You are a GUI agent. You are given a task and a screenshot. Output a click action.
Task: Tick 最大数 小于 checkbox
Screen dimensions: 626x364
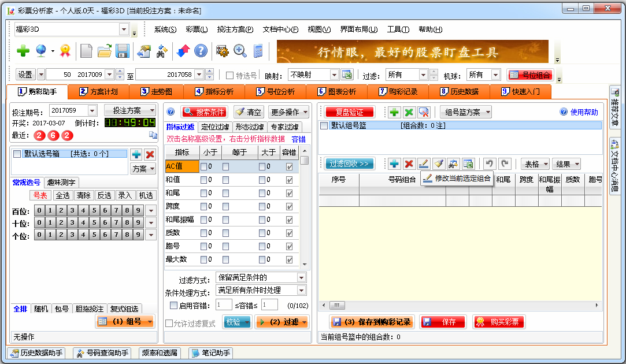(203, 259)
